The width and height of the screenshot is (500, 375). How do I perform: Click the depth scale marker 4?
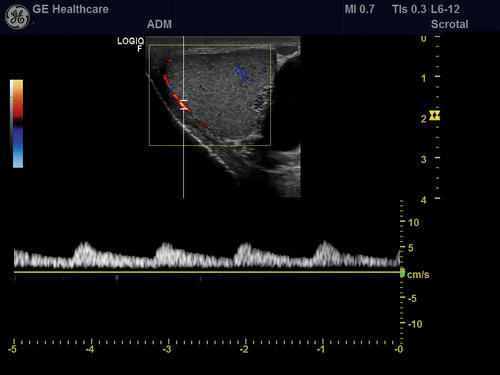click(x=423, y=200)
